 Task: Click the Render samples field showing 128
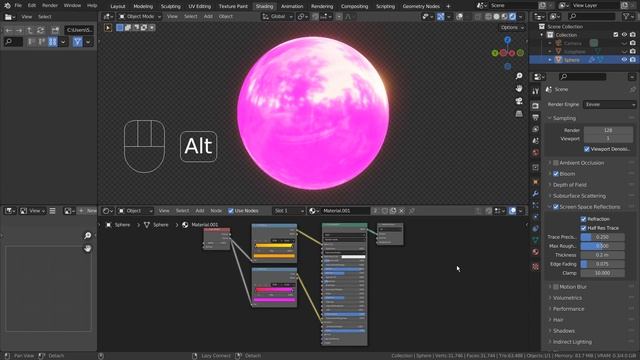(608, 130)
